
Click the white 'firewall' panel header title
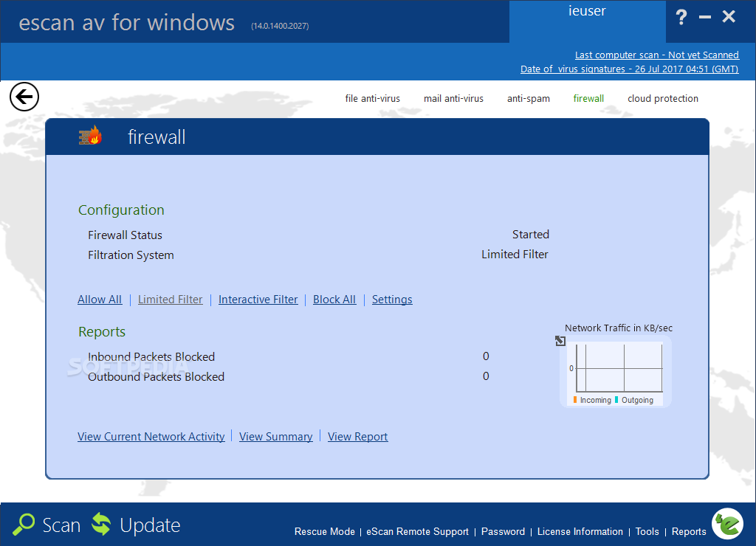pyautogui.click(x=157, y=137)
